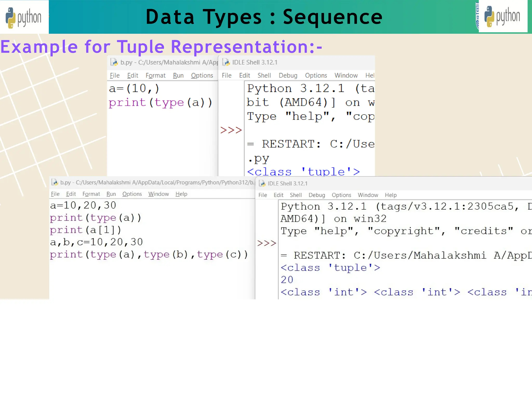Viewport: 532px width, 399px height.
Task: Click the b.py file icon in upper editor title
Action: pyautogui.click(x=114, y=62)
